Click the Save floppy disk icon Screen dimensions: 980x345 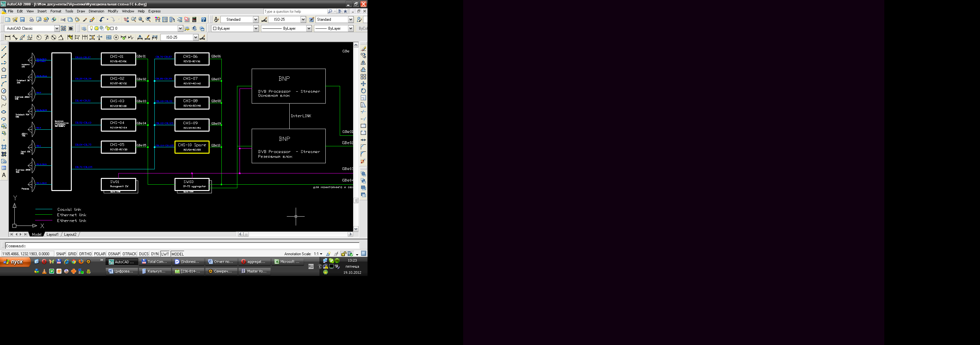22,19
